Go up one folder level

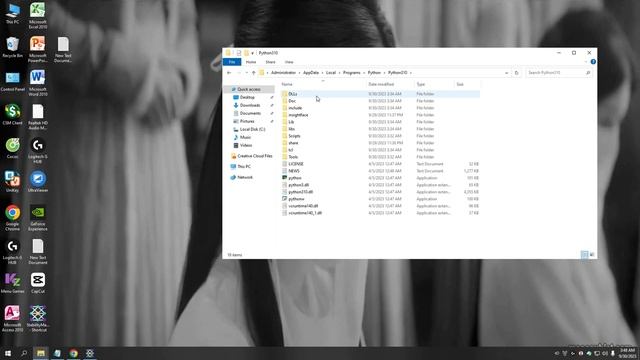coord(253,73)
